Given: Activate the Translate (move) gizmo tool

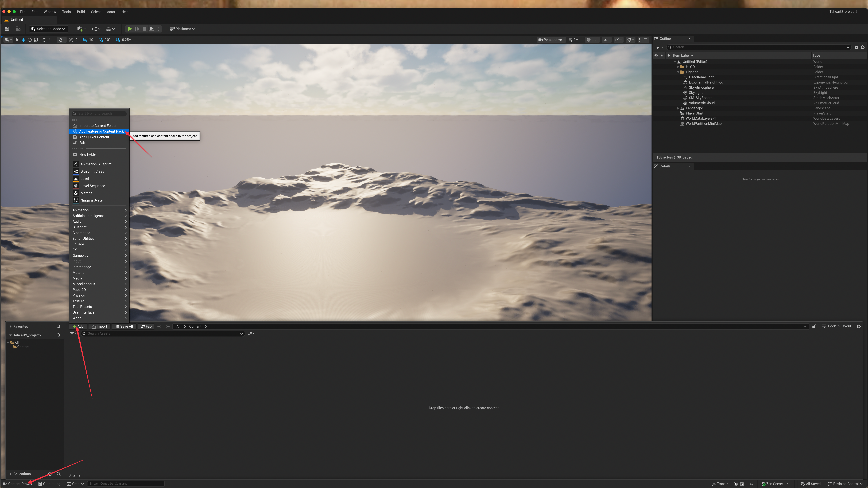Looking at the screenshot, I should coord(24,40).
